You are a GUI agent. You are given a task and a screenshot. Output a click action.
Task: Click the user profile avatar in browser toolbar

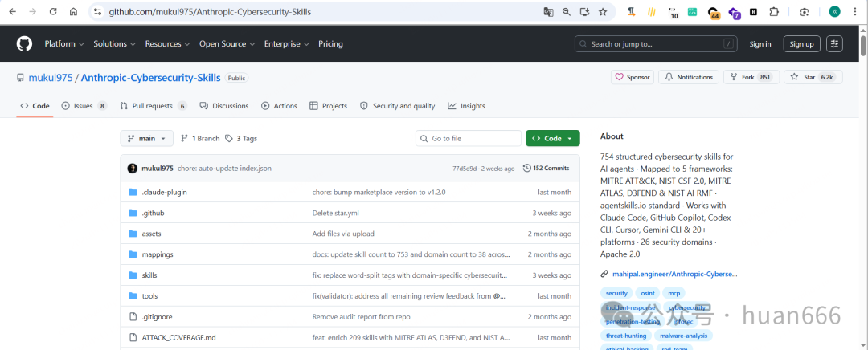(834, 11)
